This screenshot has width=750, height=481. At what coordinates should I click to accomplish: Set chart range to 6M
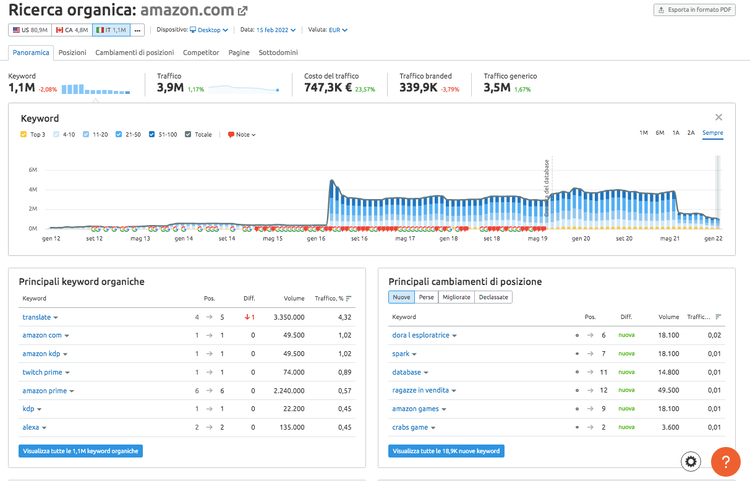[660, 133]
